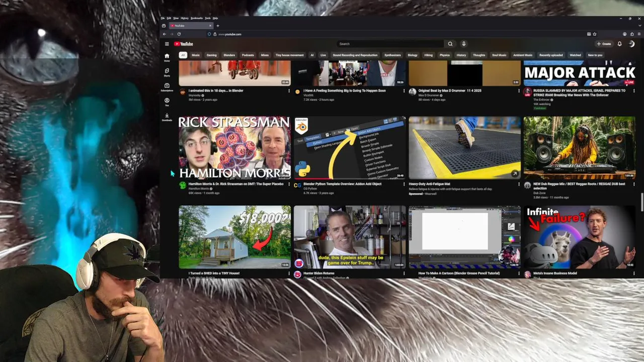Screen dimensions: 644x362
Task: Play the $18,000 tiny house shed thumbnail
Action: (x=234, y=237)
